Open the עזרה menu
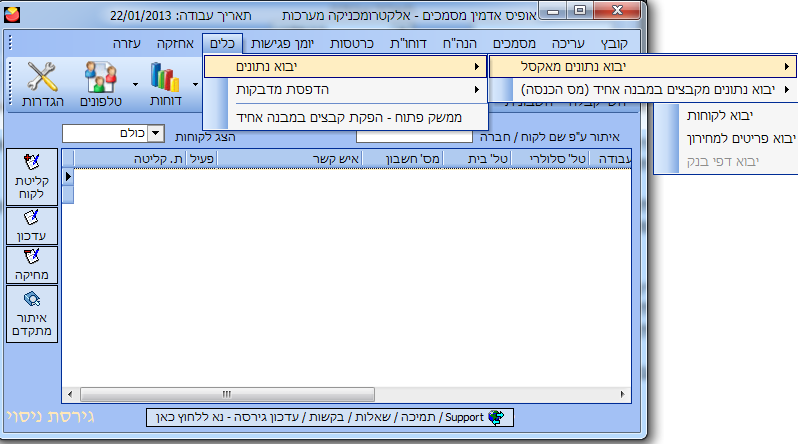Screen dimensions: 798x444 [x=127, y=44]
